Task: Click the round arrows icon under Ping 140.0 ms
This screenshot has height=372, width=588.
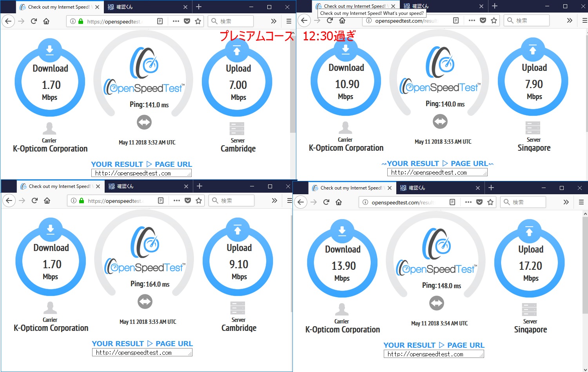Action: [x=440, y=121]
